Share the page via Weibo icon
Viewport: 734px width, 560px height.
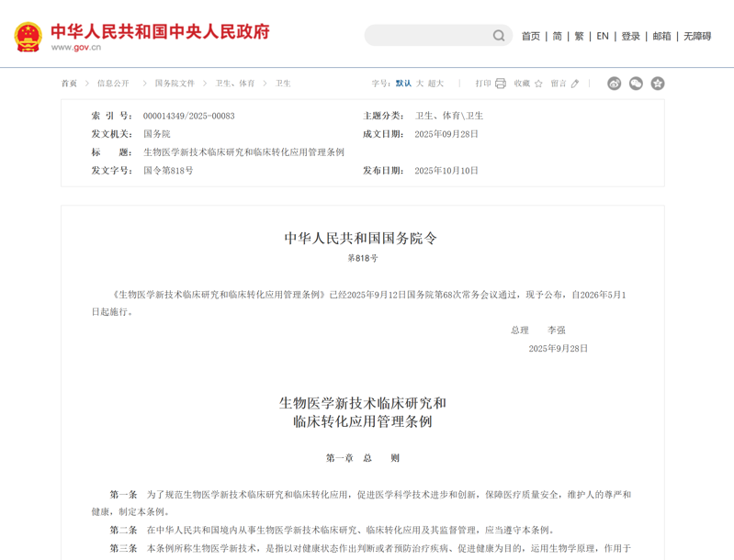615,84
